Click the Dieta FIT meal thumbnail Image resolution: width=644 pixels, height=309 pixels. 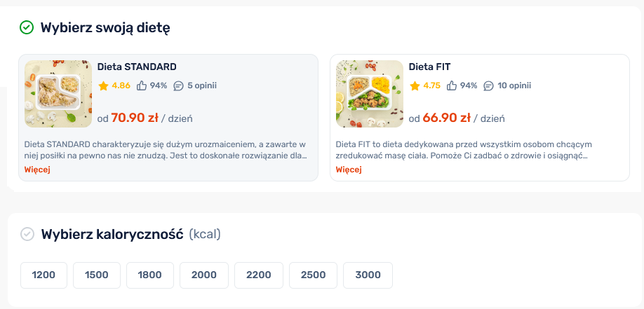click(x=370, y=94)
